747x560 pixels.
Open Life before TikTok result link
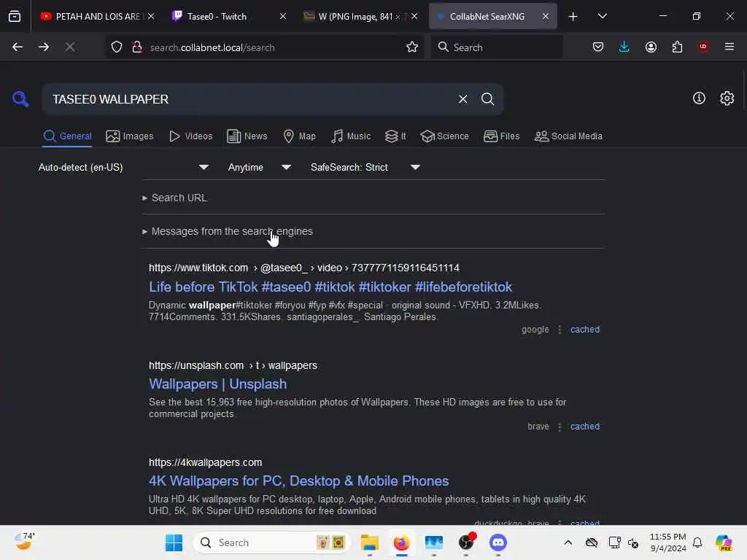(x=330, y=287)
